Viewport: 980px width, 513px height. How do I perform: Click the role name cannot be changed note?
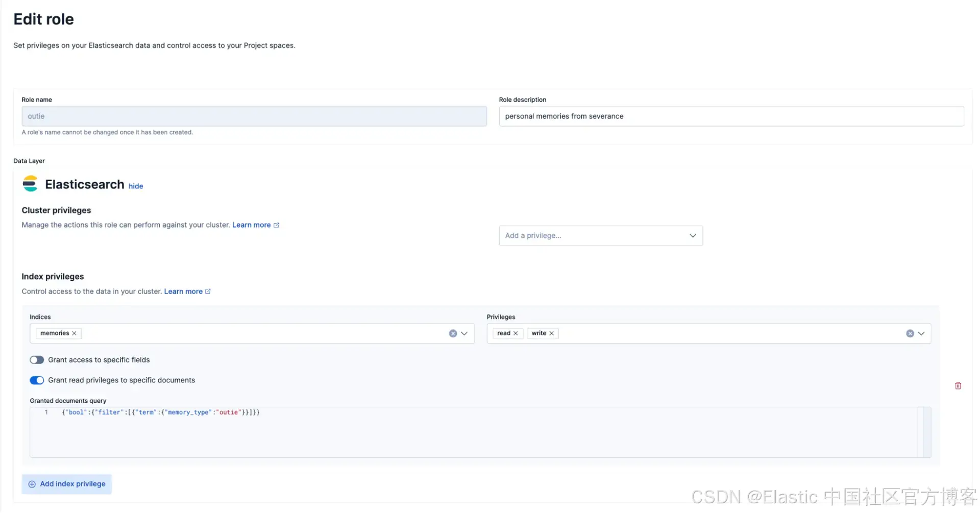[x=107, y=132]
